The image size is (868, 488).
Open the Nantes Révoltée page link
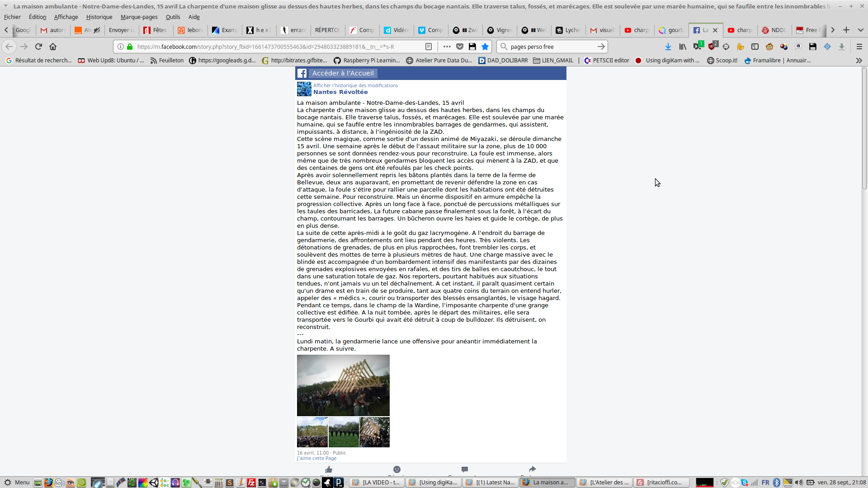pos(340,92)
